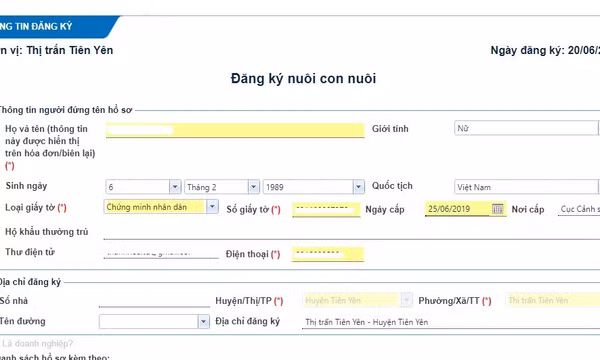Open the Huyện/Thị/TP dropdown
This screenshot has height=360, width=600.
406,300
